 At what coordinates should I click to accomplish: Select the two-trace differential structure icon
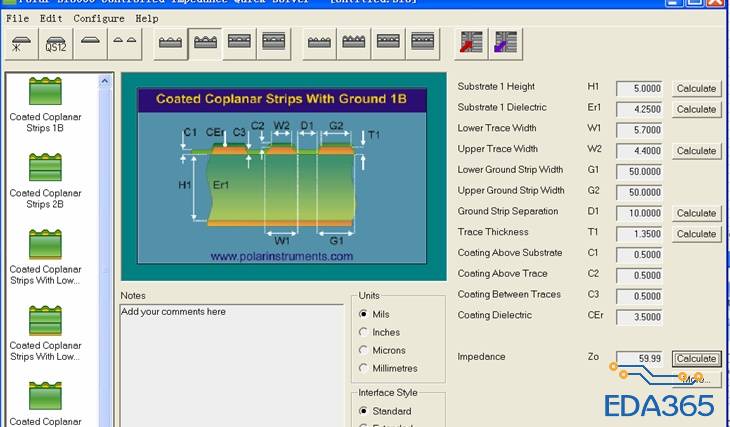point(125,44)
